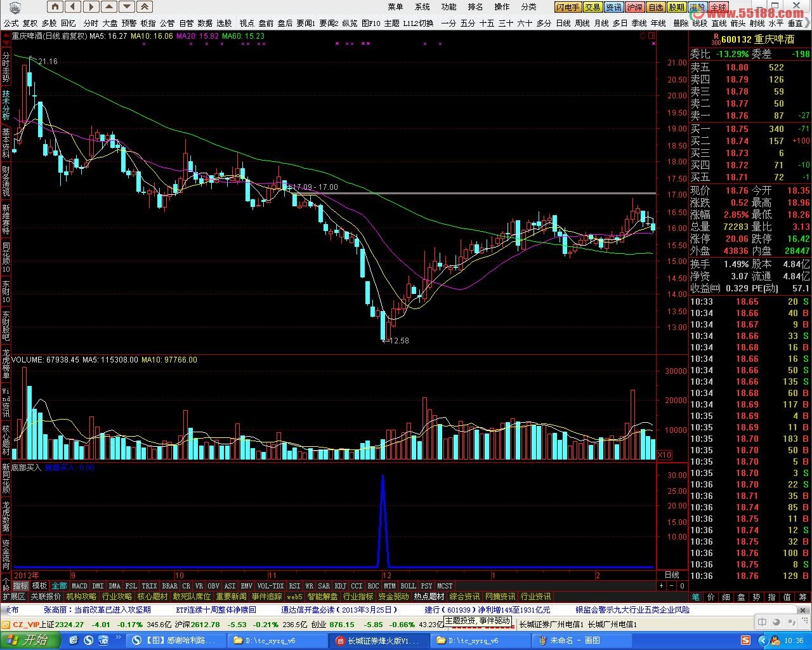This screenshot has height=650, width=812.
Task: Select the MACD indicator tab
Action: [79, 586]
